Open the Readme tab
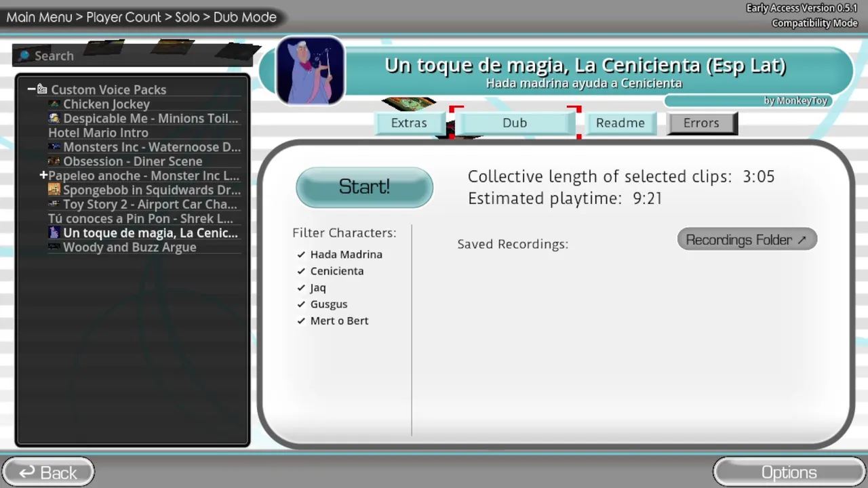Screen dimensions: 868x488 click(x=620, y=123)
